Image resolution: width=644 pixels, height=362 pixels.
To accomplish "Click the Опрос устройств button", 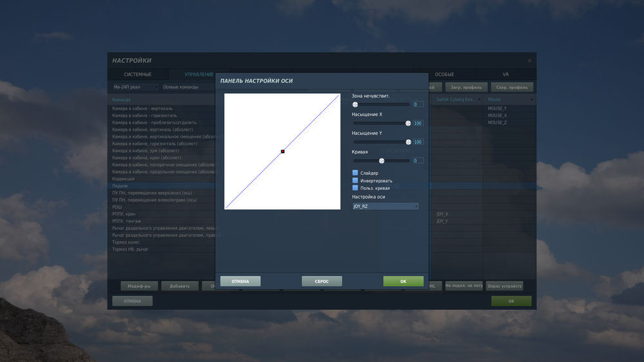I will [x=504, y=286].
